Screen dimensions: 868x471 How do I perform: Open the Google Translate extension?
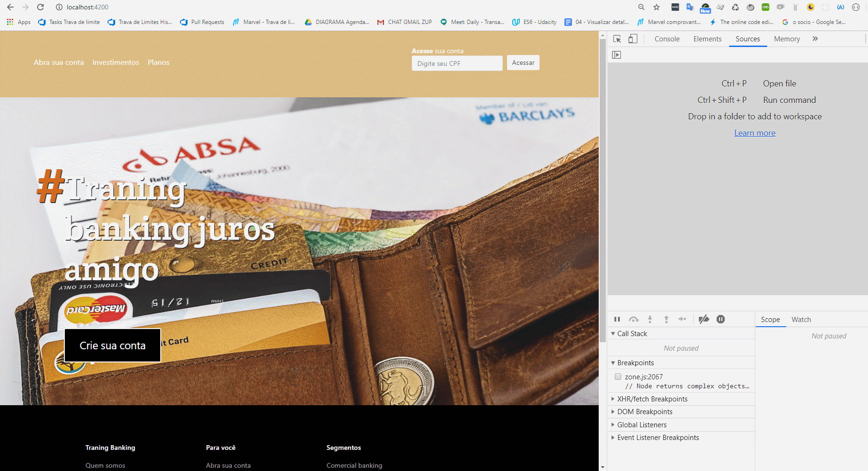click(x=690, y=7)
